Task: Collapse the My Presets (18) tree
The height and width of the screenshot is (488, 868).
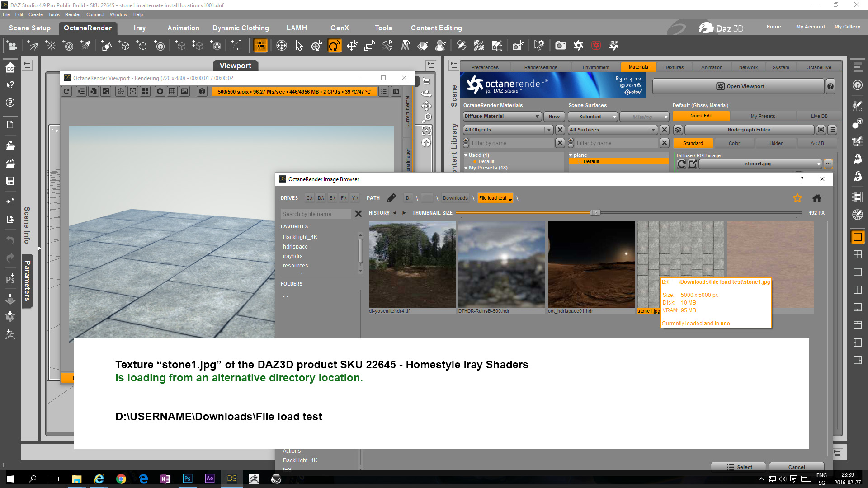Action: pyautogui.click(x=466, y=168)
